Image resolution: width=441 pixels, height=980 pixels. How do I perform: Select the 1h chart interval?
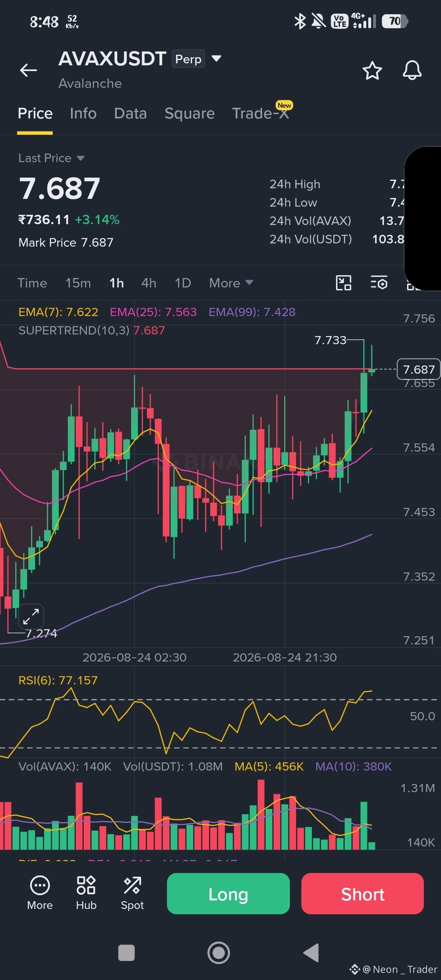tap(117, 283)
